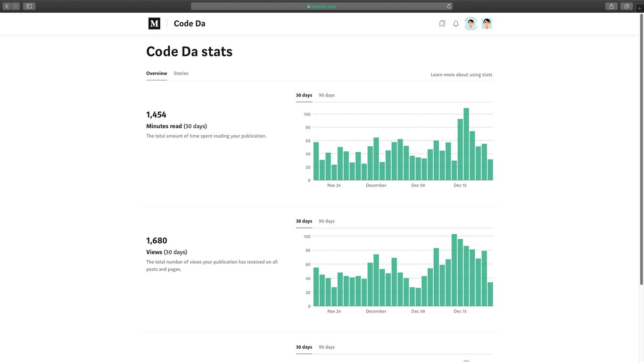Screen dimensions: 644x362
Task: Click last bar in Minutes read chart
Action: click(x=490, y=170)
